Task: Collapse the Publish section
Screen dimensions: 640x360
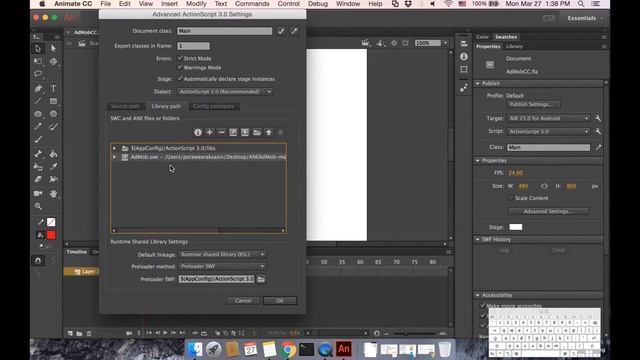Action: 478,83
